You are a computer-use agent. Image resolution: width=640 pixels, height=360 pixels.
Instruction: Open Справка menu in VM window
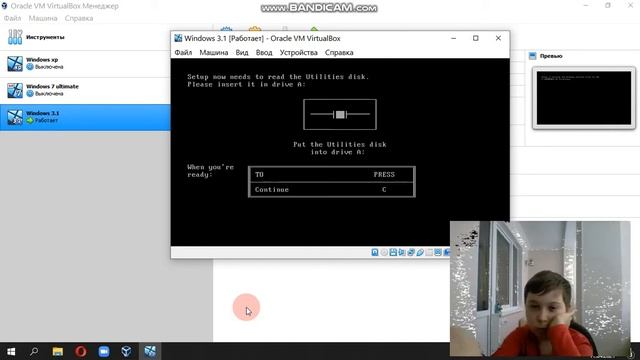tap(339, 53)
